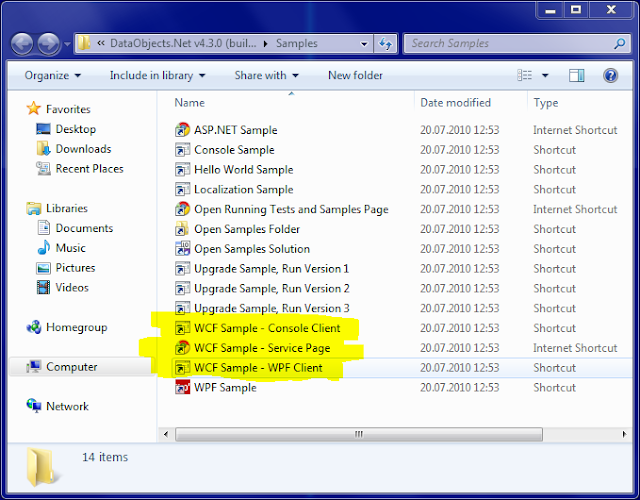Click the Search Samples input field
This screenshot has height=500, width=640.
pyautogui.click(x=510, y=43)
